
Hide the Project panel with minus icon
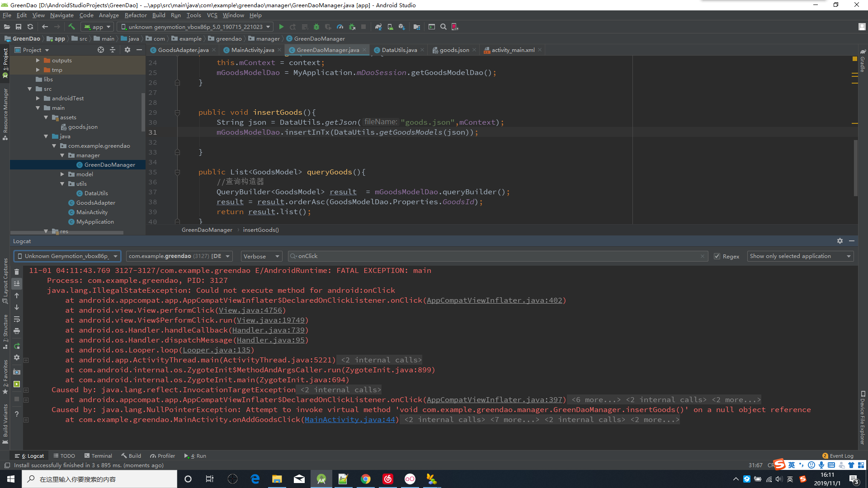[x=139, y=50]
